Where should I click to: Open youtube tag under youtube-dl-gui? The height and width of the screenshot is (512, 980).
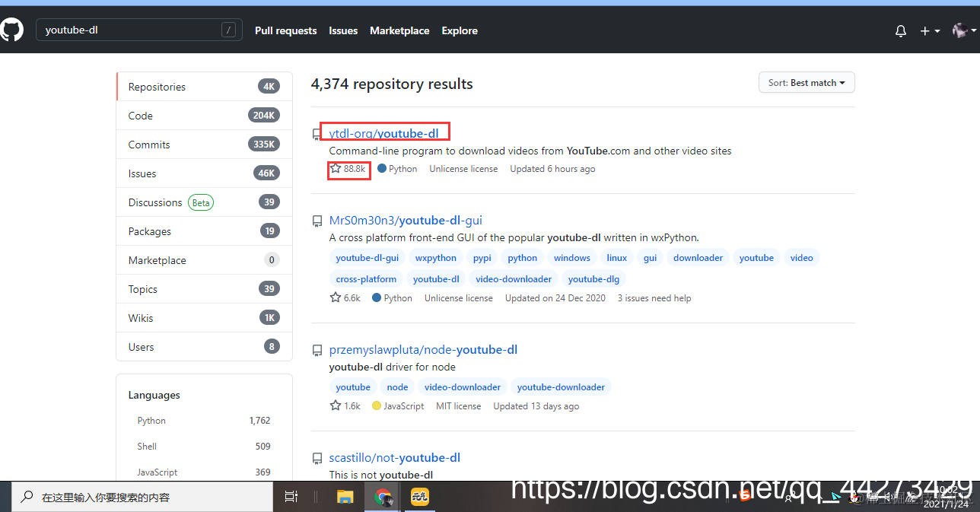click(756, 258)
